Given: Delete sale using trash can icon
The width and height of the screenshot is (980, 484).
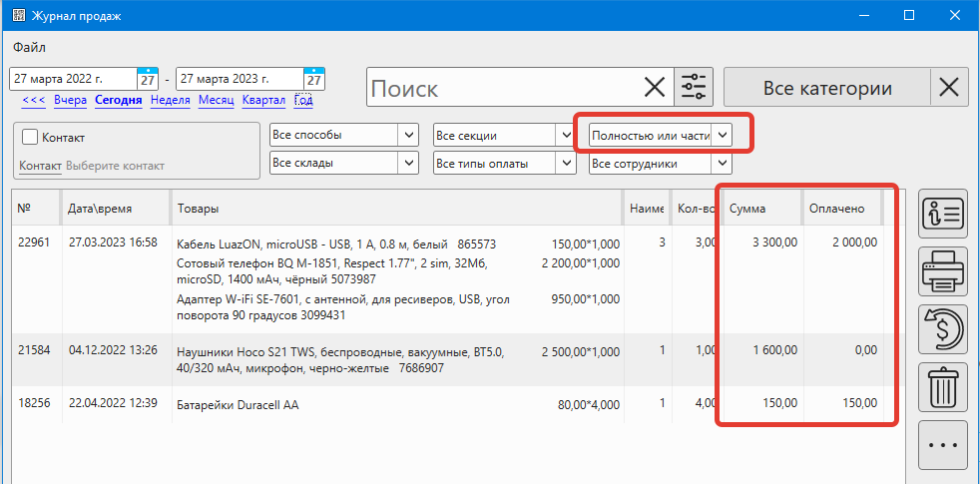Looking at the screenshot, I should pyautogui.click(x=942, y=388).
